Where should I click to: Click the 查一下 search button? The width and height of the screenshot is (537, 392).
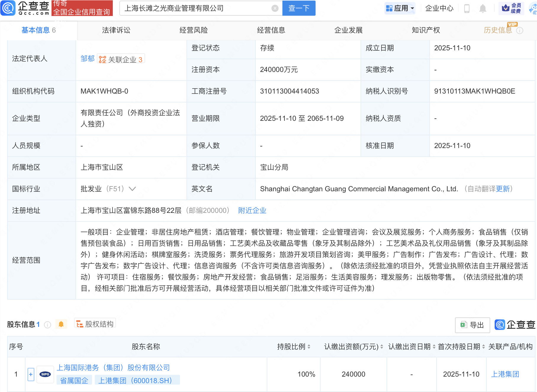pyautogui.click(x=299, y=8)
